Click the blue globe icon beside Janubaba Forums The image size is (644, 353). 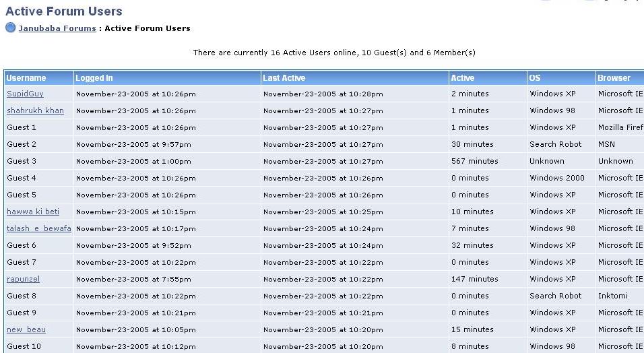coord(11,28)
